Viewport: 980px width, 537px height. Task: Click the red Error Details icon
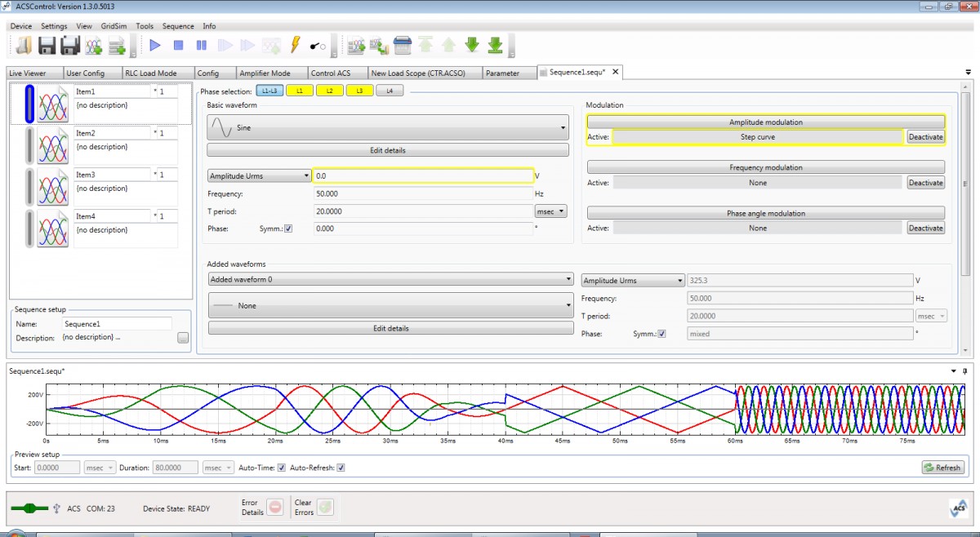(x=275, y=507)
